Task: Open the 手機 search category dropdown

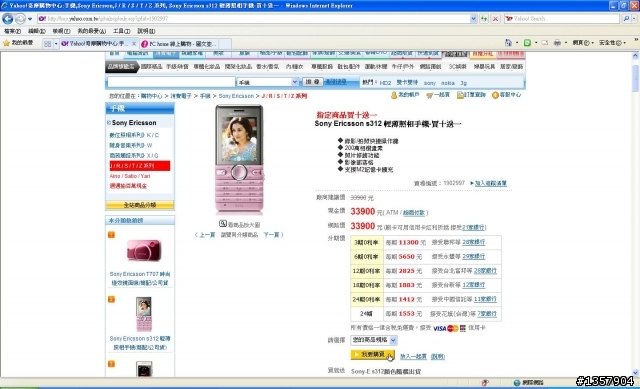Action: click(x=268, y=82)
